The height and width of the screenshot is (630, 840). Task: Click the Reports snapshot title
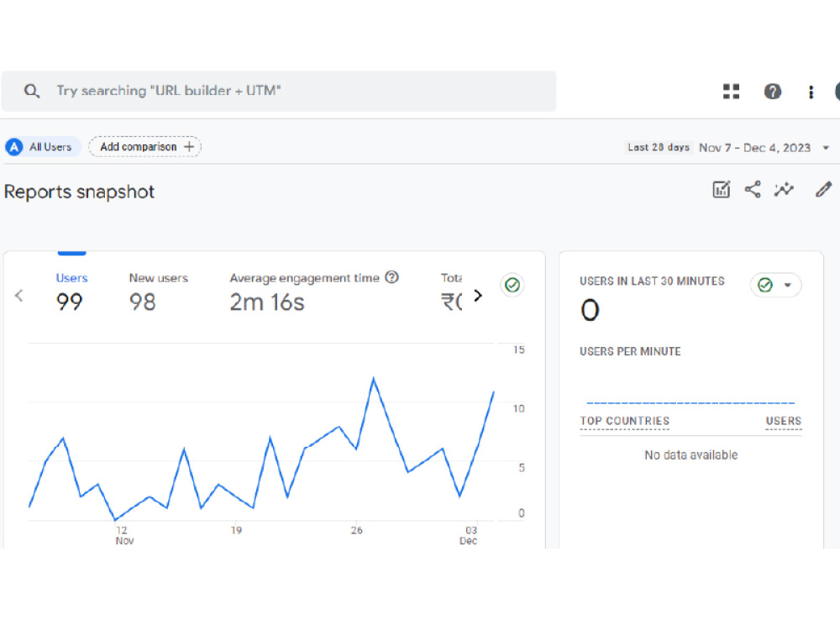coord(79,192)
